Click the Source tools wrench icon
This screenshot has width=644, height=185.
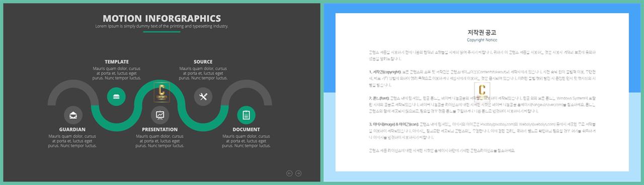coord(203,97)
